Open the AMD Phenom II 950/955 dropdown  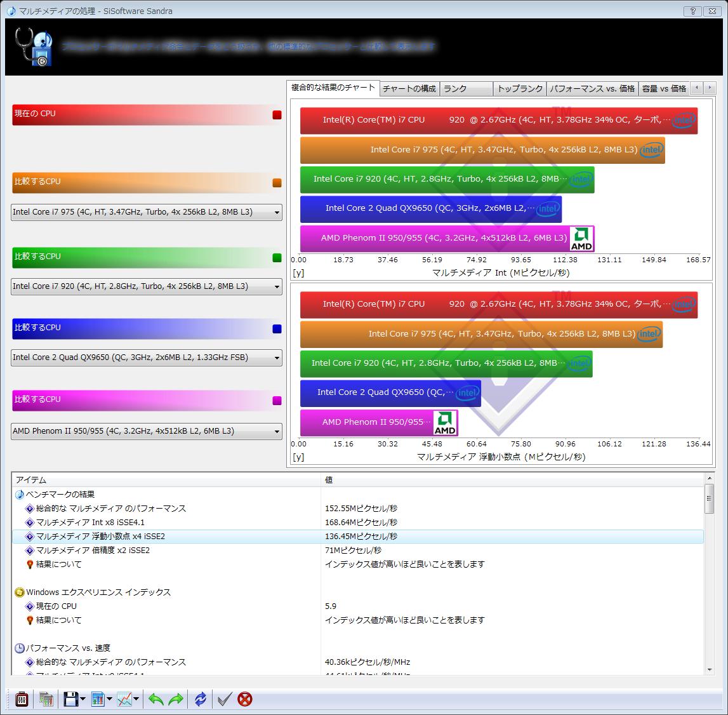146,431
